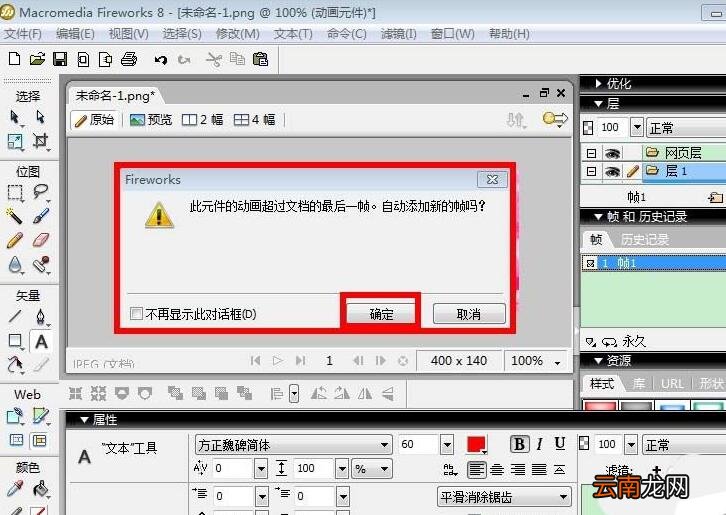Viewport: 726px width, 515px height.
Task: Open the 100% zoom dropdown
Action: pyautogui.click(x=557, y=362)
